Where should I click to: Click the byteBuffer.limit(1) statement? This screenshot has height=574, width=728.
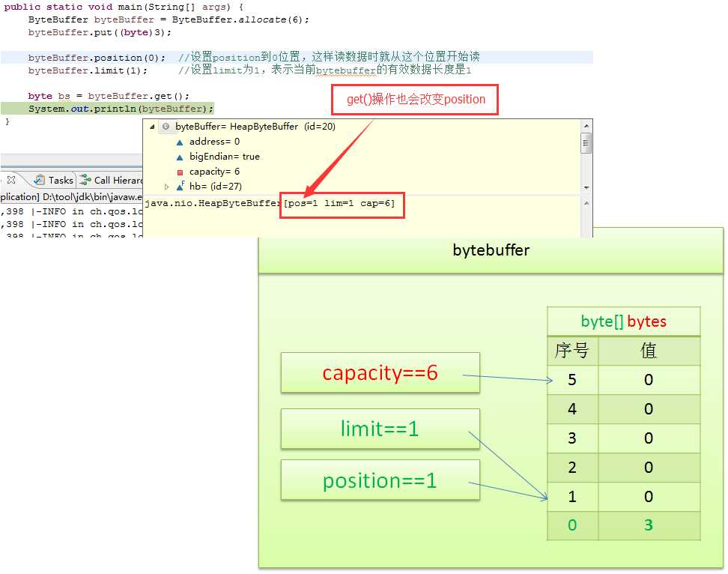(88, 70)
